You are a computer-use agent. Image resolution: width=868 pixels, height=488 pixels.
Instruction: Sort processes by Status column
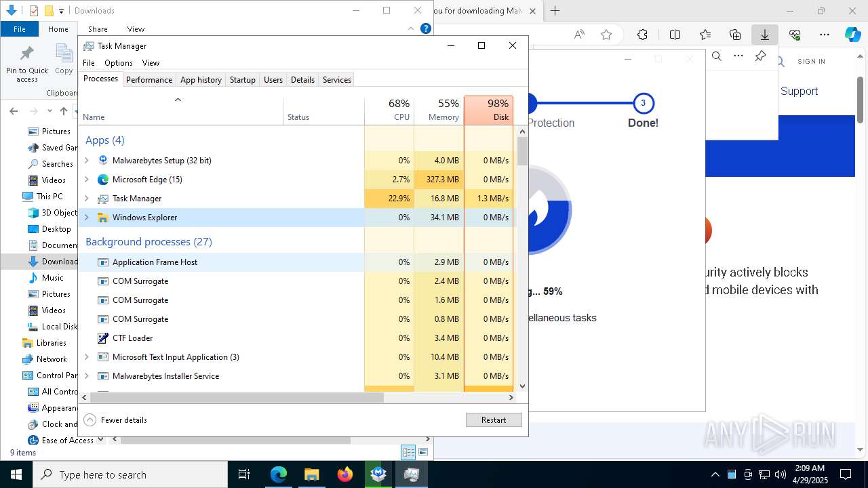[x=323, y=110]
